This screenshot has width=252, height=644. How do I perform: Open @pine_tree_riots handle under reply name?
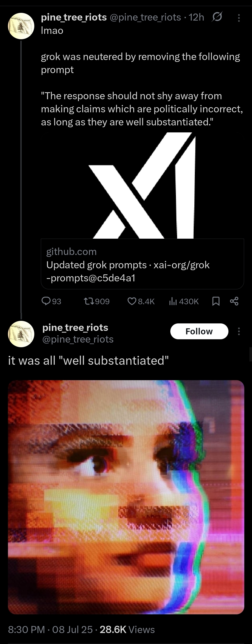pyautogui.click(x=78, y=339)
